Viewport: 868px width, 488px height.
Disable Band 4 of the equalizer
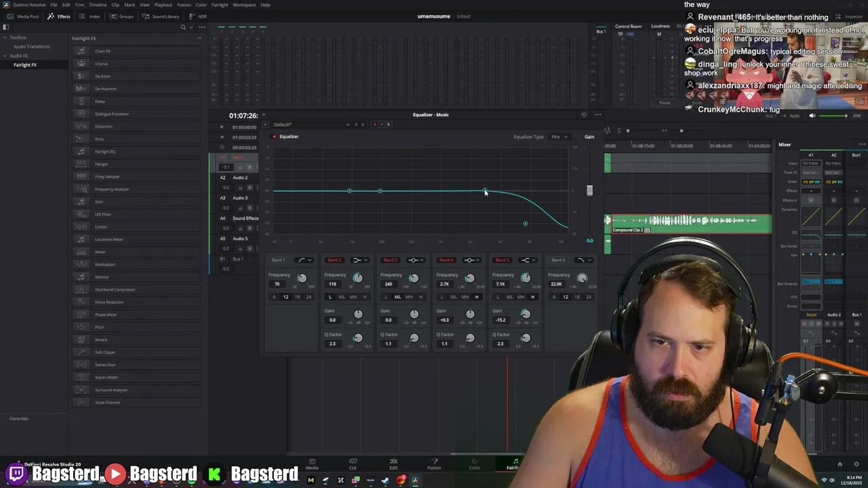coord(446,260)
